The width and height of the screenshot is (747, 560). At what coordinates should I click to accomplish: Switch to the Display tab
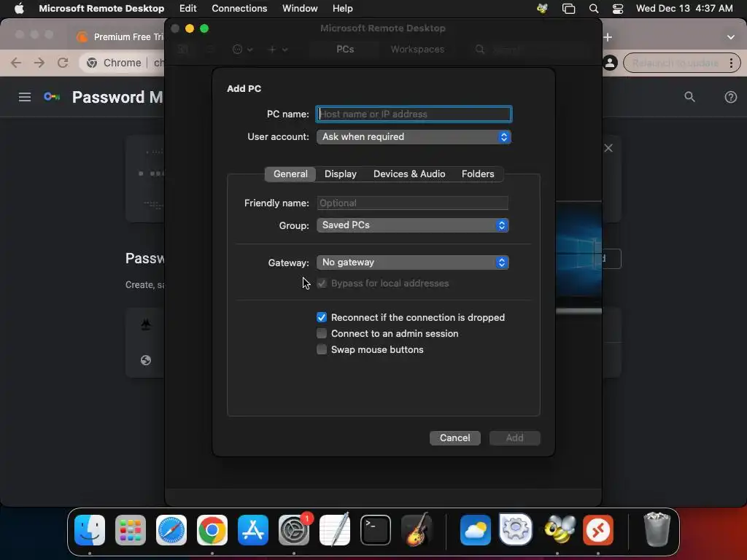(x=341, y=174)
